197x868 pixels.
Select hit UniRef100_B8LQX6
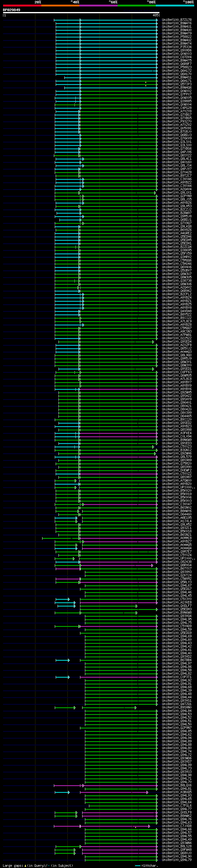(x=177, y=785)
